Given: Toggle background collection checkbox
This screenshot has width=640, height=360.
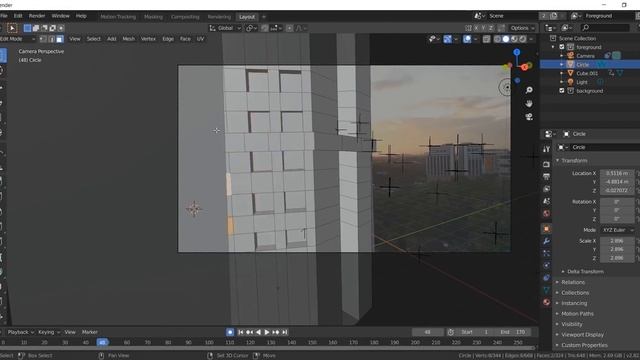Looking at the screenshot, I should [562, 91].
